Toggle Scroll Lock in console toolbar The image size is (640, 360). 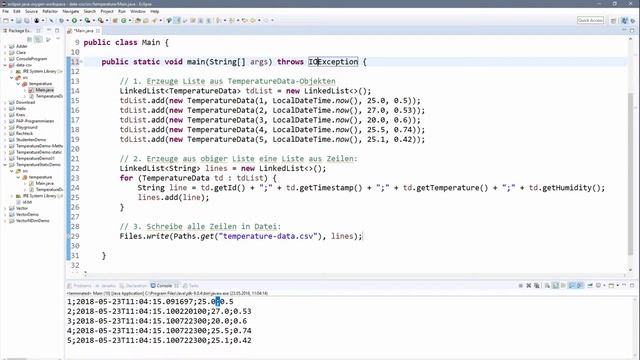556,286
